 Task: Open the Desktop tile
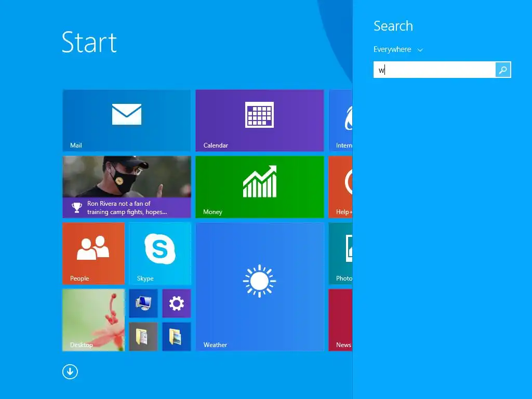(x=94, y=320)
